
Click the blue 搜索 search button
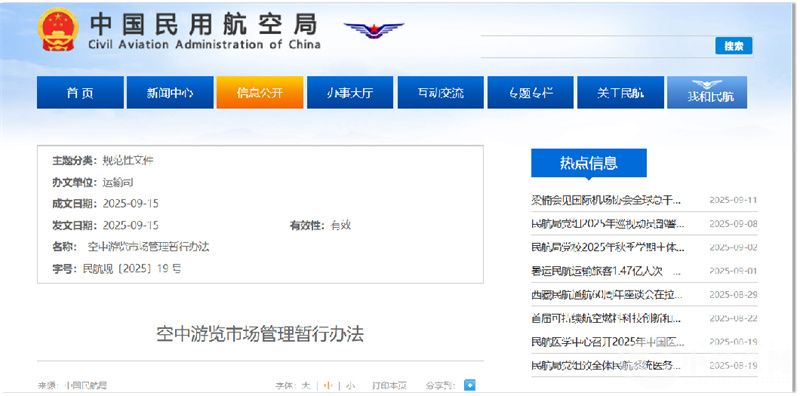(x=734, y=46)
